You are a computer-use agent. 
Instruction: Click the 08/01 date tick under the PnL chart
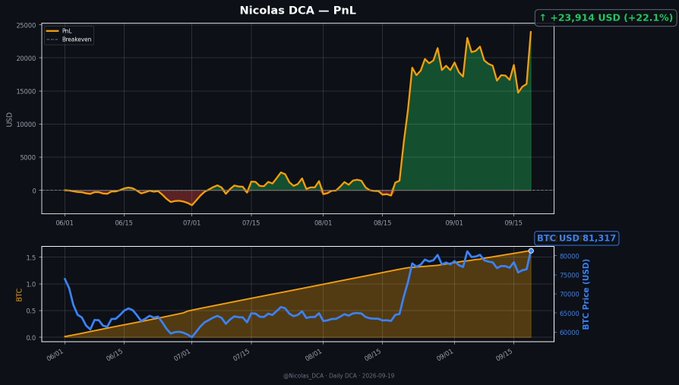click(323, 223)
